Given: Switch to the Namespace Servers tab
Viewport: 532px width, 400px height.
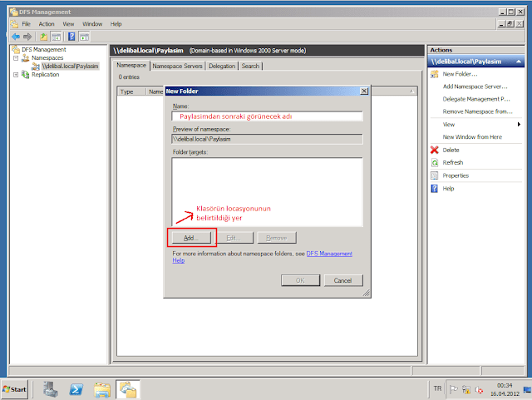Looking at the screenshot, I should pyautogui.click(x=171, y=66).
